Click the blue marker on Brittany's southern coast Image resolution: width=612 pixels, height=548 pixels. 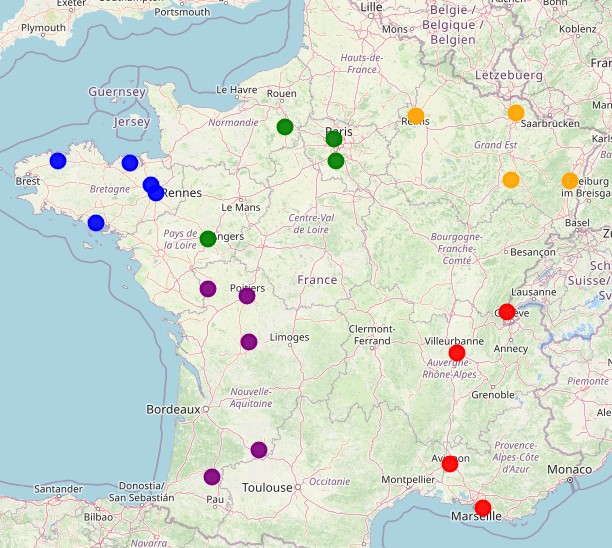[x=96, y=223]
